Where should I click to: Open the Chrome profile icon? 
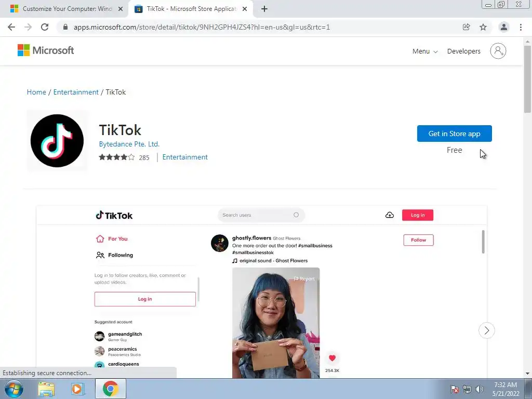504,27
